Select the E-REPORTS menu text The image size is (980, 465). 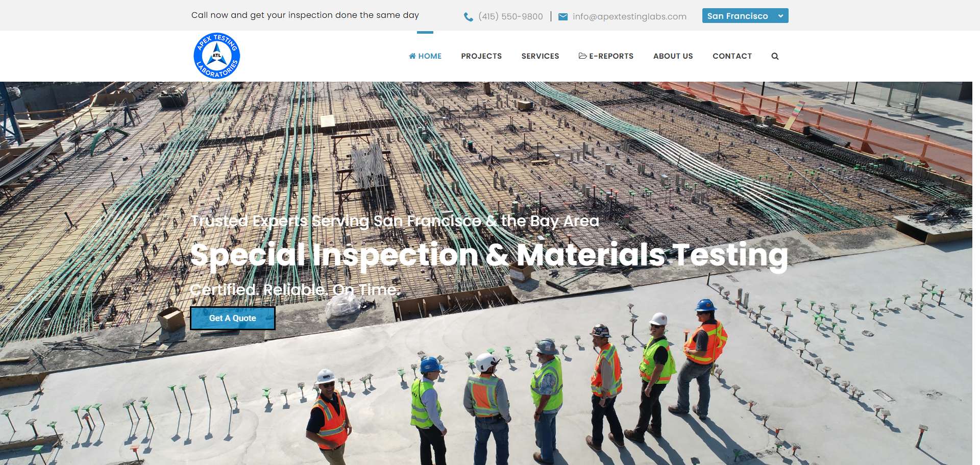pos(611,56)
